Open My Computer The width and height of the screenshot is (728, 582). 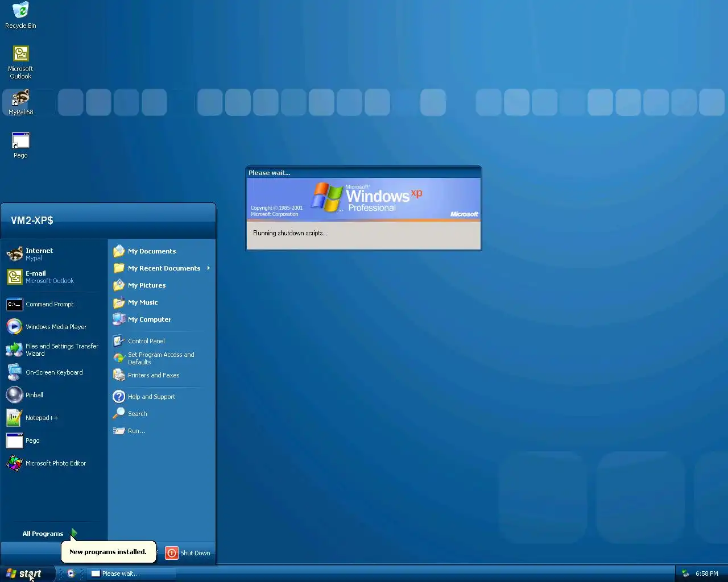click(162, 319)
